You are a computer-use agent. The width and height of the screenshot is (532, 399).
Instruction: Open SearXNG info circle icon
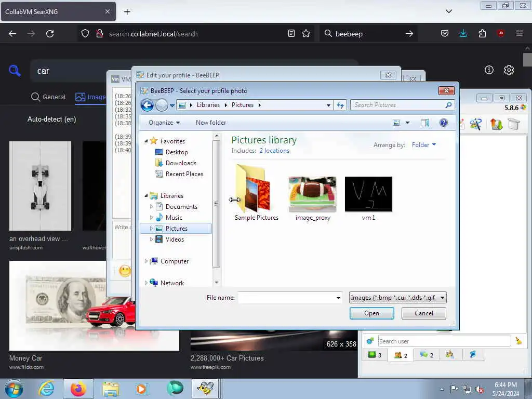coord(489,70)
